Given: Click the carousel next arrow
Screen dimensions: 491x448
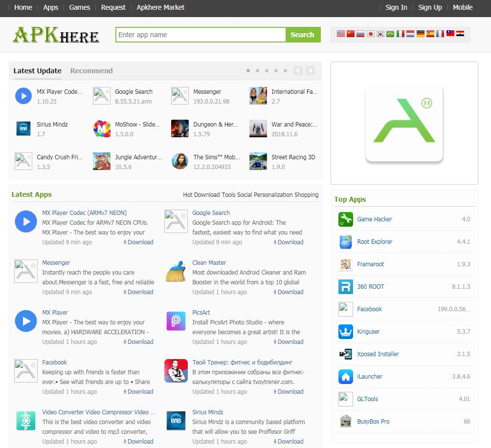Looking at the screenshot, I should click(310, 70).
